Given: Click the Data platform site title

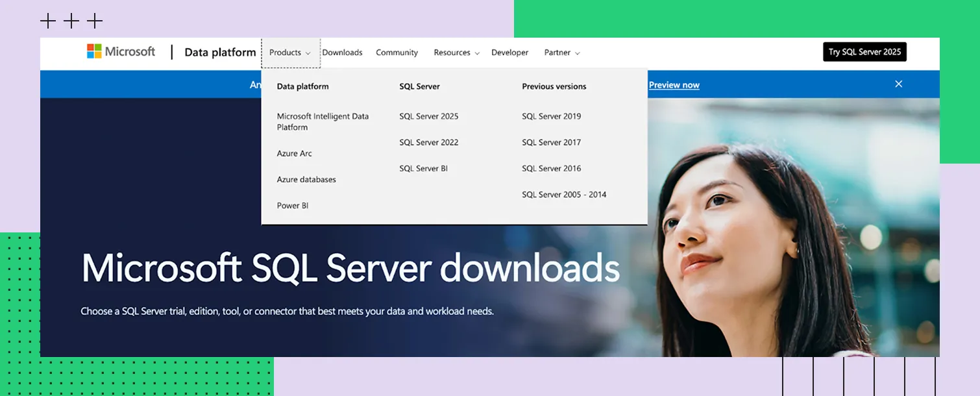Looking at the screenshot, I should [220, 53].
